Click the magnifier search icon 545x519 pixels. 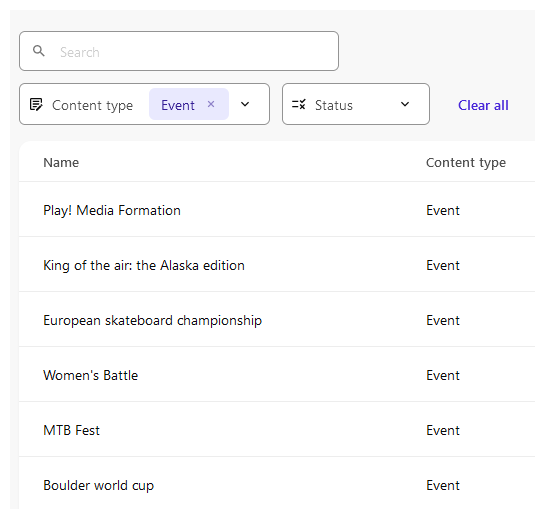[39, 51]
